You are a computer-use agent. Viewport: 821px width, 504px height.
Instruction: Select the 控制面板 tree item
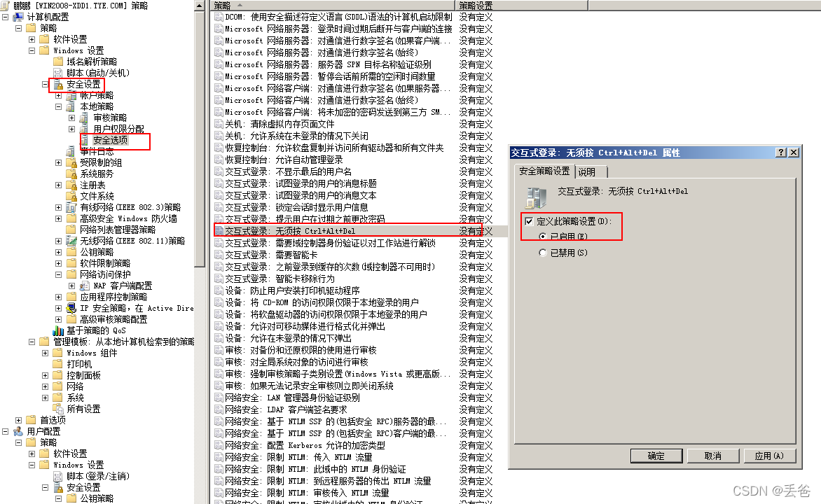(84, 375)
